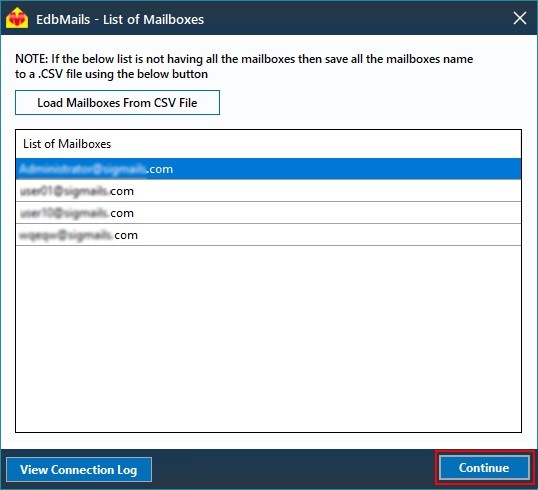Click the second note line mentioning .CSV file
Viewport: 538px width, 490px height.
pyautogui.click(x=112, y=74)
